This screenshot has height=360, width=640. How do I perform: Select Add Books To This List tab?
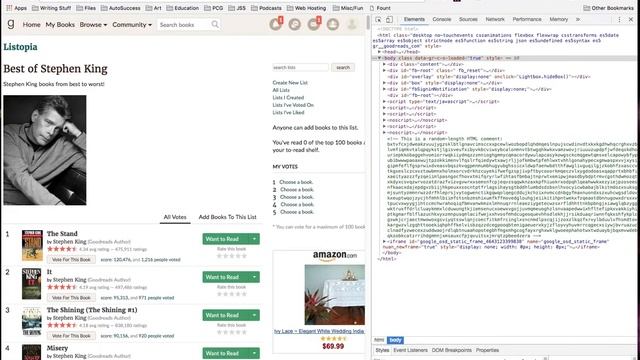coord(227,217)
